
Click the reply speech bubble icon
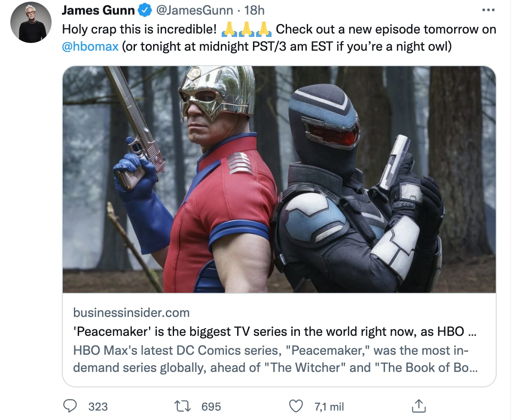click(70, 406)
